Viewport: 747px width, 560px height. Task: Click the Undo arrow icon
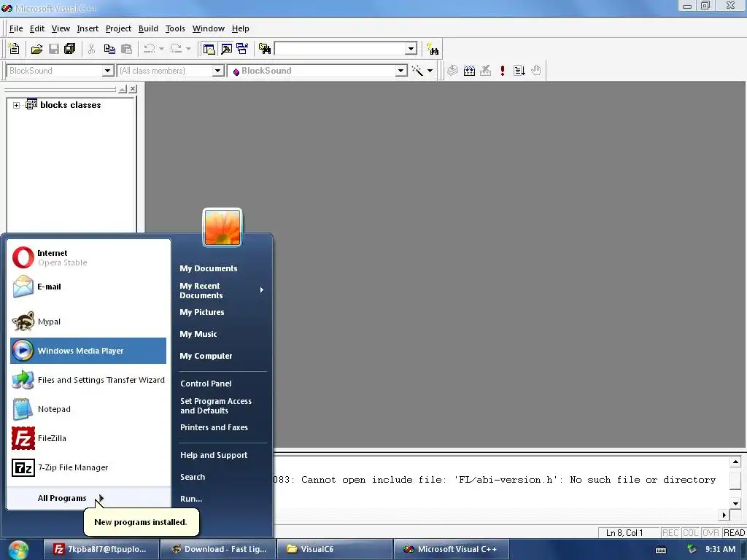point(149,49)
